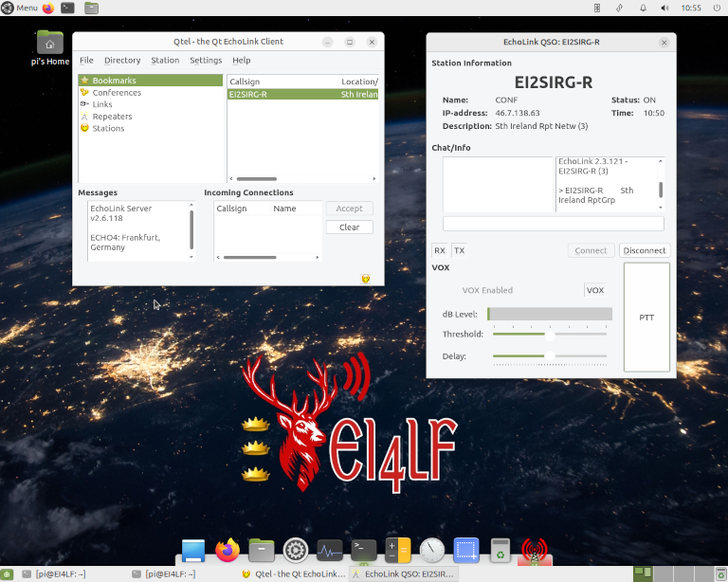Screen dimensions: 728x582
Task: Open the Settings menu in Qtel
Action: (206, 60)
